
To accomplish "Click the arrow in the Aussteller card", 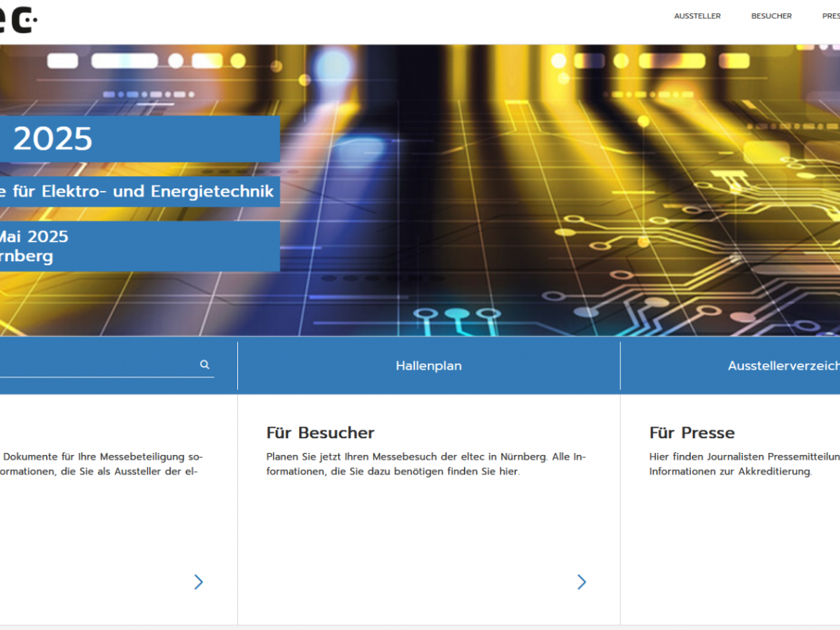I will (x=199, y=582).
